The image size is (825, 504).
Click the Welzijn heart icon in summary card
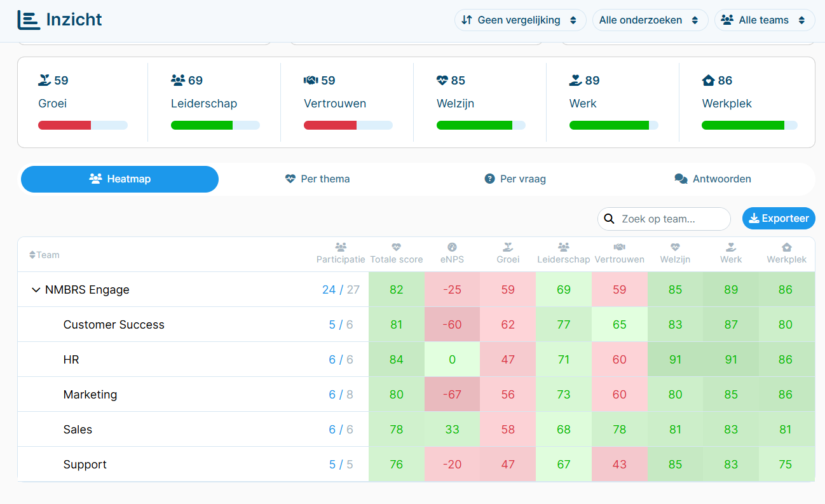[442, 81]
